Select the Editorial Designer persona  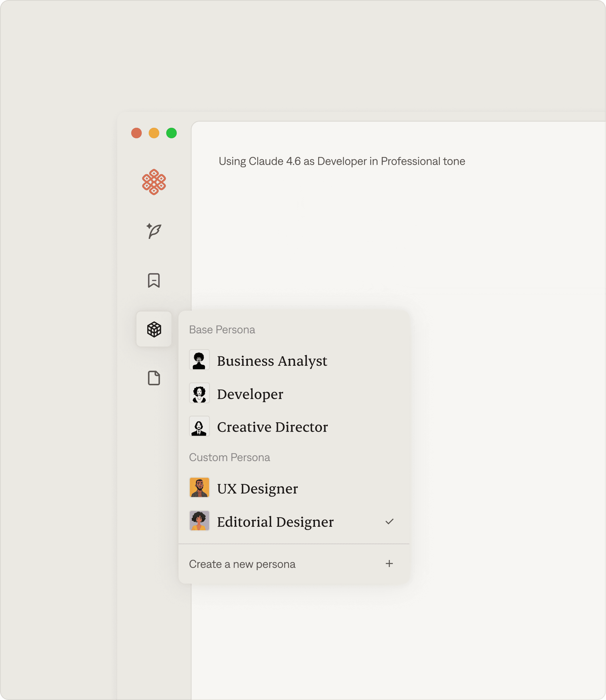coord(275,522)
